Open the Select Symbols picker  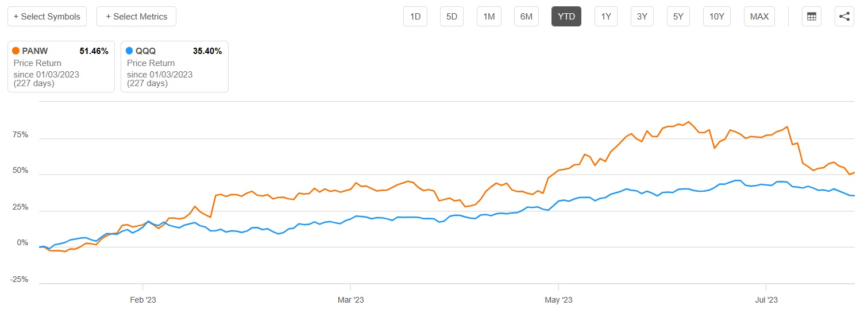tap(47, 17)
